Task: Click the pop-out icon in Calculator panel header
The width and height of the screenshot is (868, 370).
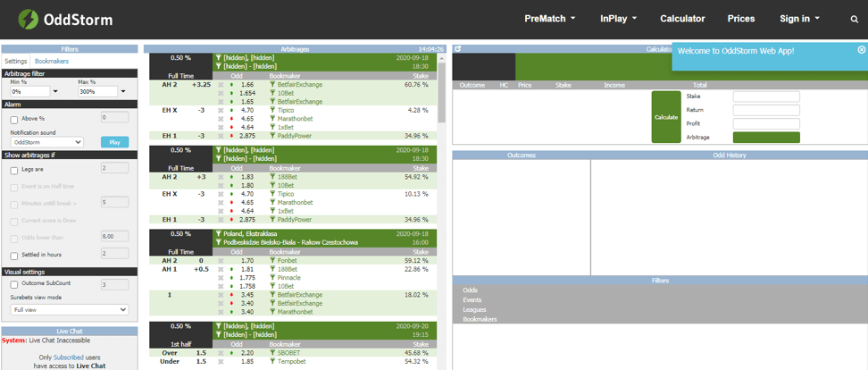Action: click(x=457, y=49)
